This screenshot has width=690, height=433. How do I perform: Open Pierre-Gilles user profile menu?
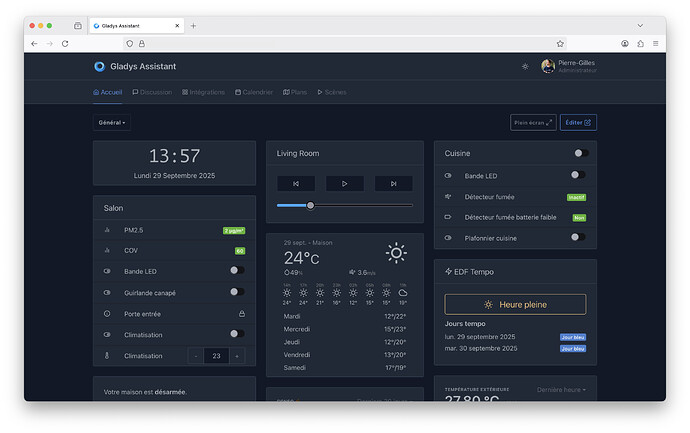569,66
